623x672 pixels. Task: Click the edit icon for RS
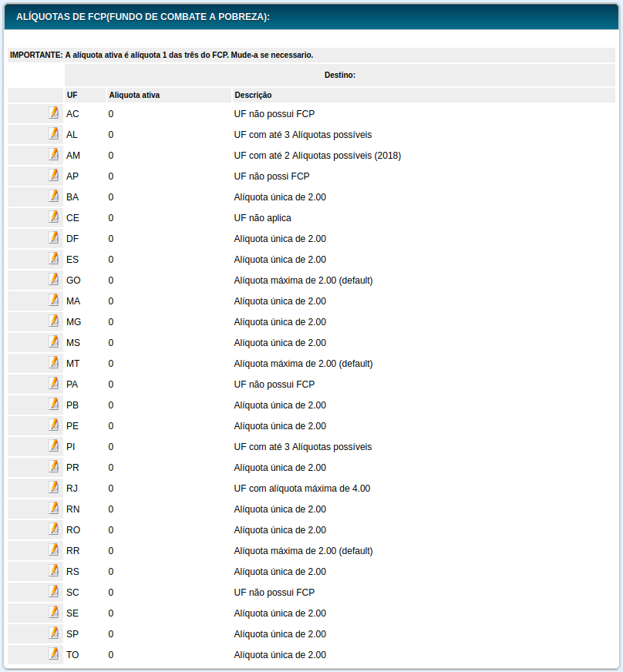pyautogui.click(x=54, y=570)
